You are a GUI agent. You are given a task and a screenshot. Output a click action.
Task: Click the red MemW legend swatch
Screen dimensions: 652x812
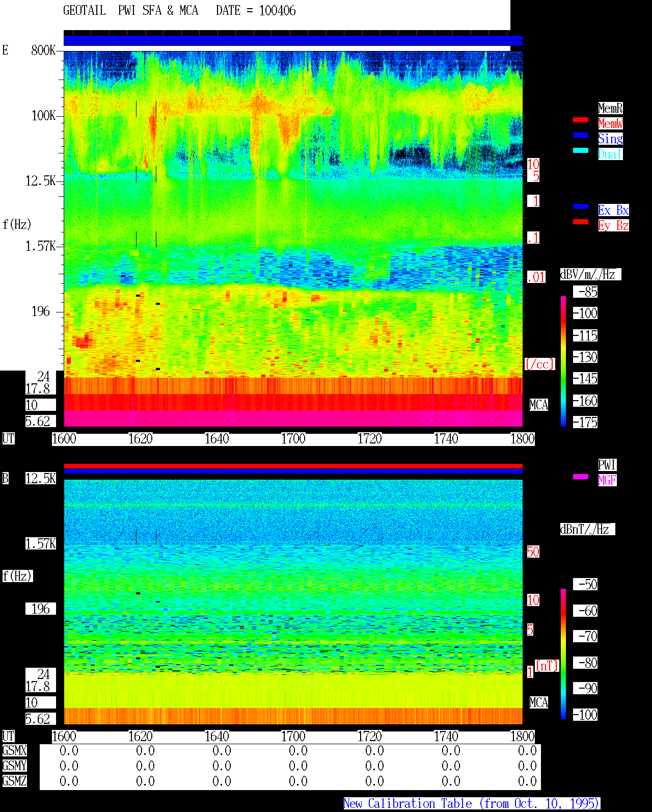click(x=581, y=120)
